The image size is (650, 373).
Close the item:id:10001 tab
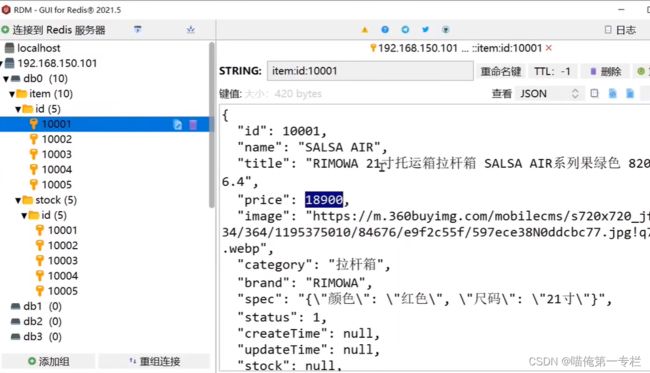tap(549, 48)
